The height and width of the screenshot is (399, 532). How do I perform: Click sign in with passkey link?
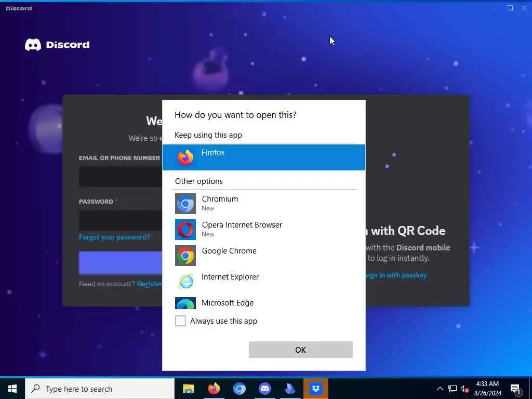pos(396,275)
